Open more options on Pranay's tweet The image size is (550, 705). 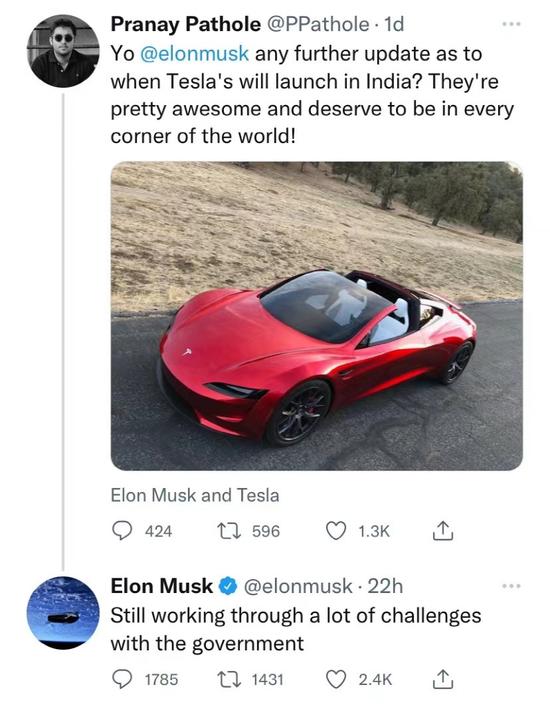pos(512,24)
